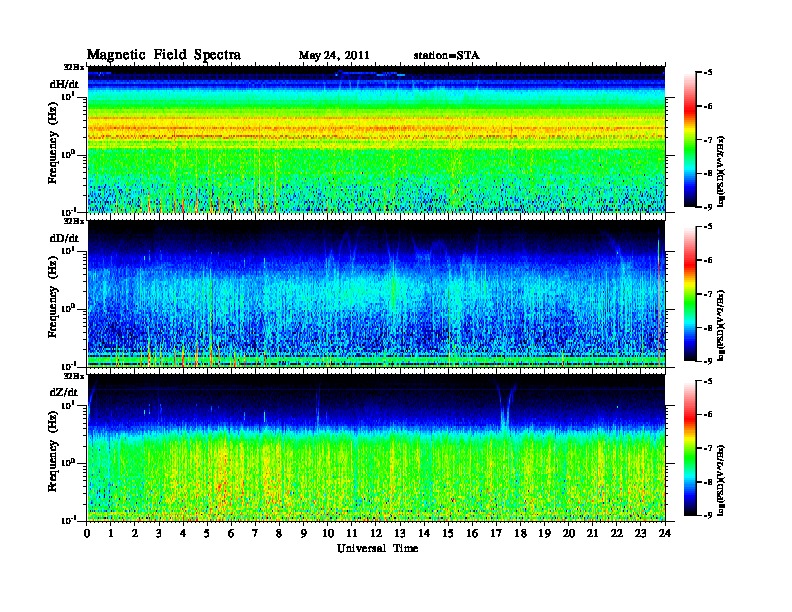The image size is (792, 612).
Task: Click the date "May 24, 2011"
Action: (334, 56)
